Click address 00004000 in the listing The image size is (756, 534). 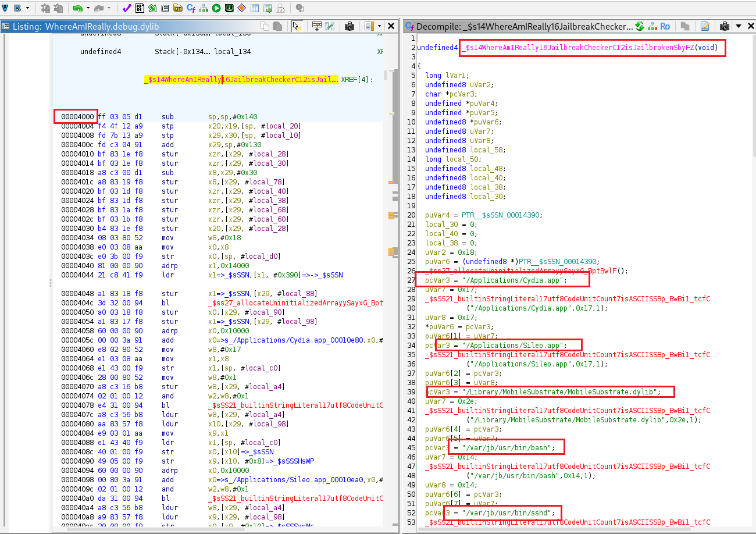click(x=77, y=117)
